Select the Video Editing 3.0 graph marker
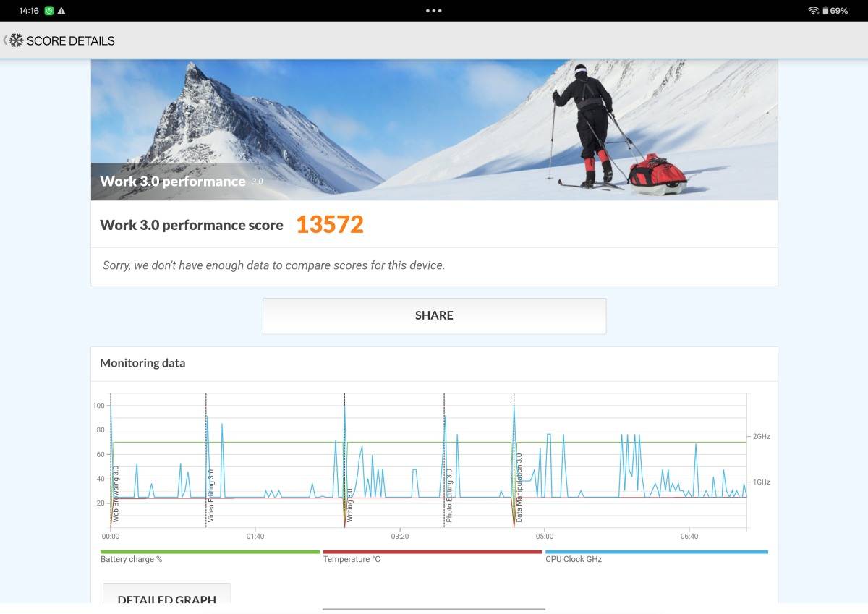The image size is (868, 614). point(210,496)
